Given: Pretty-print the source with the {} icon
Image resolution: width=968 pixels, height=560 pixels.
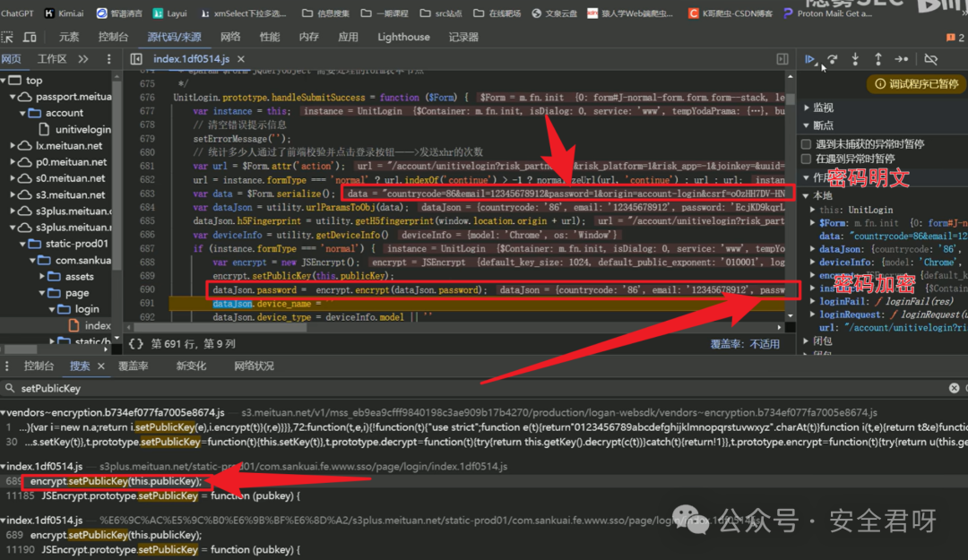Looking at the screenshot, I should tap(136, 341).
